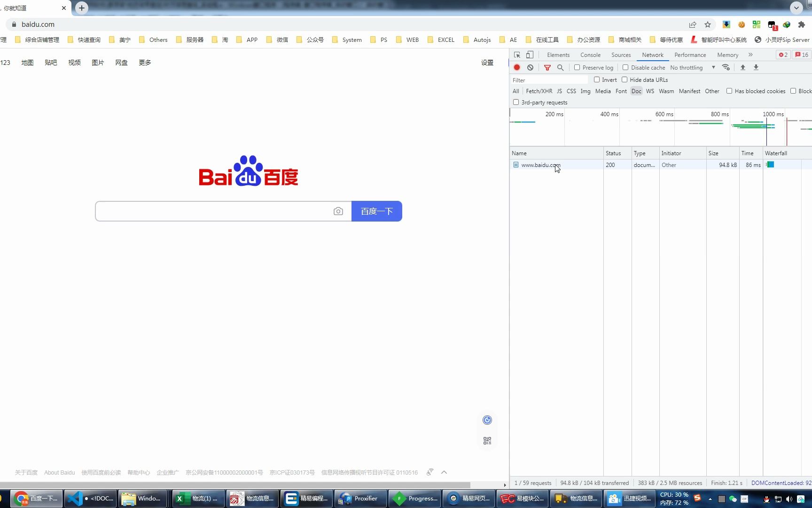Check Has blocked cookies checkbox

[x=729, y=91]
